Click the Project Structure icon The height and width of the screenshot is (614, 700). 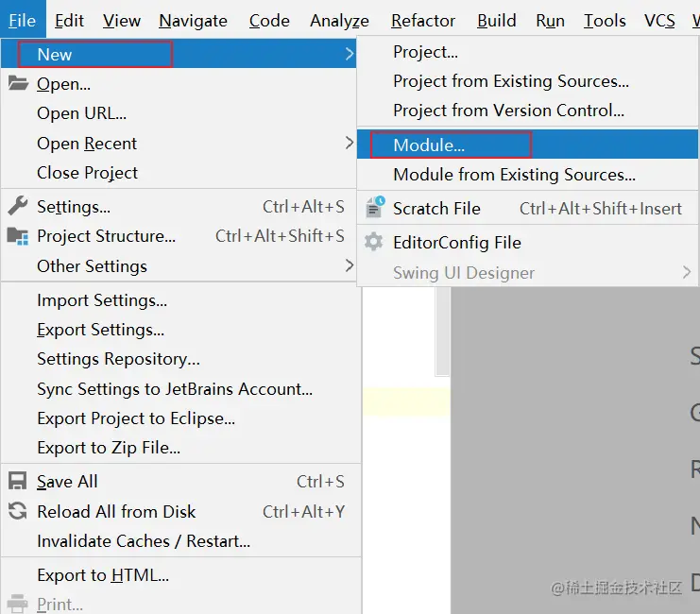tap(18, 236)
